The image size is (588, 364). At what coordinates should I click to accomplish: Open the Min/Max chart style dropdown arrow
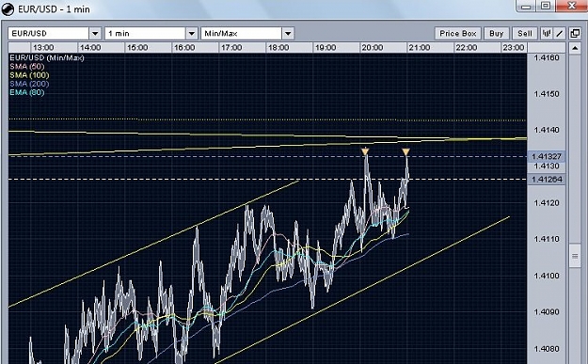288,33
